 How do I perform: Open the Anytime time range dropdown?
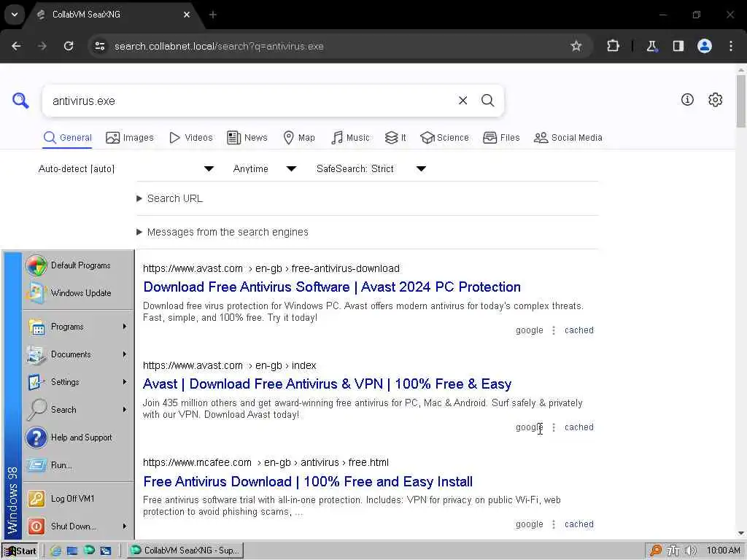[264, 168]
